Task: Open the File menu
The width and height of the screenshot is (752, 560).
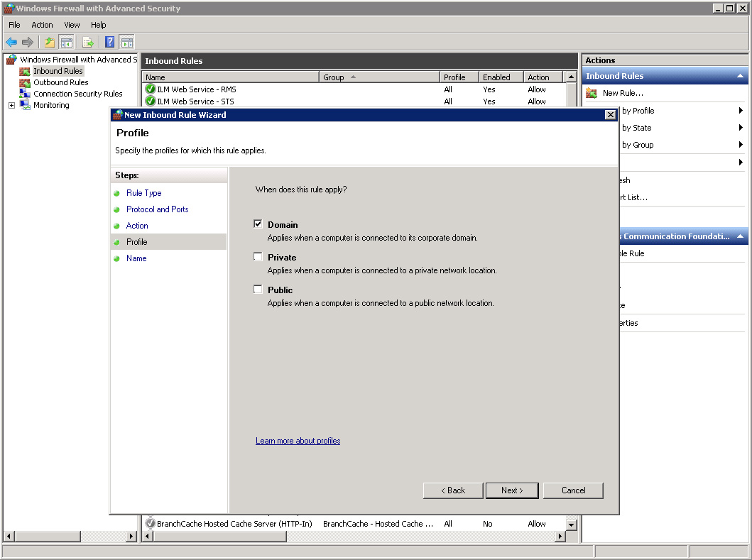Action: (14, 25)
